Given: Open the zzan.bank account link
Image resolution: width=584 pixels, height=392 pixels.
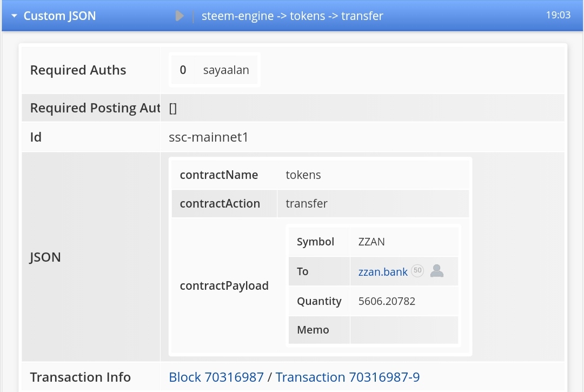Looking at the screenshot, I should 383,272.
